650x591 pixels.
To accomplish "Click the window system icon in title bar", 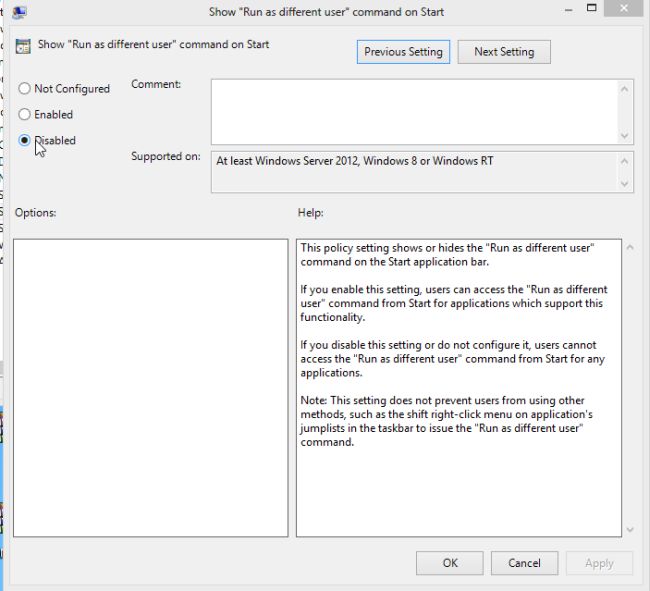I will coord(19,12).
